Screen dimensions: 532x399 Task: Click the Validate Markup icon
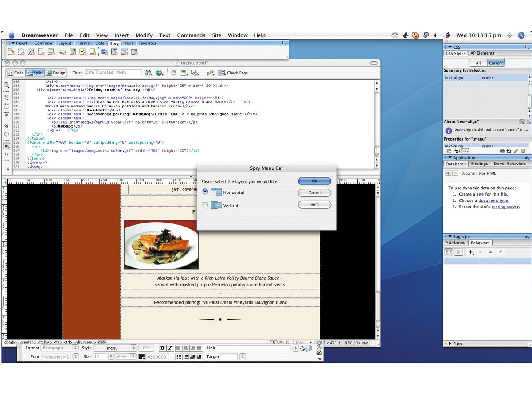[x=210, y=73]
